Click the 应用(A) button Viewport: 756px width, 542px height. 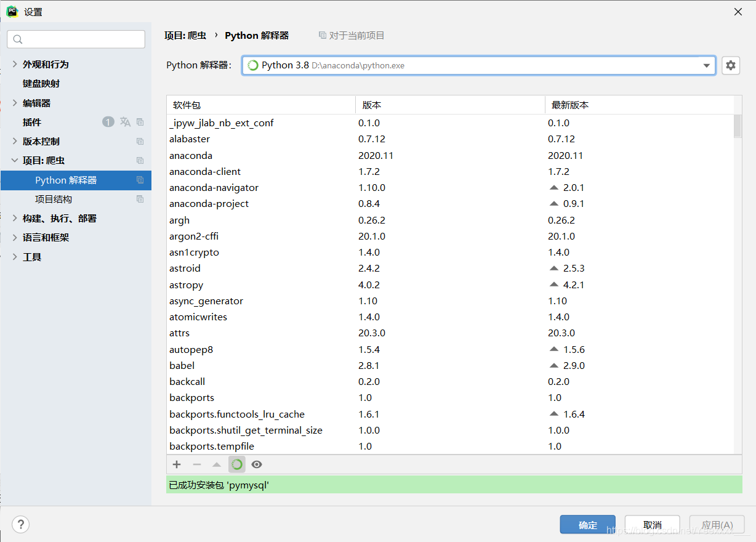click(717, 525)
